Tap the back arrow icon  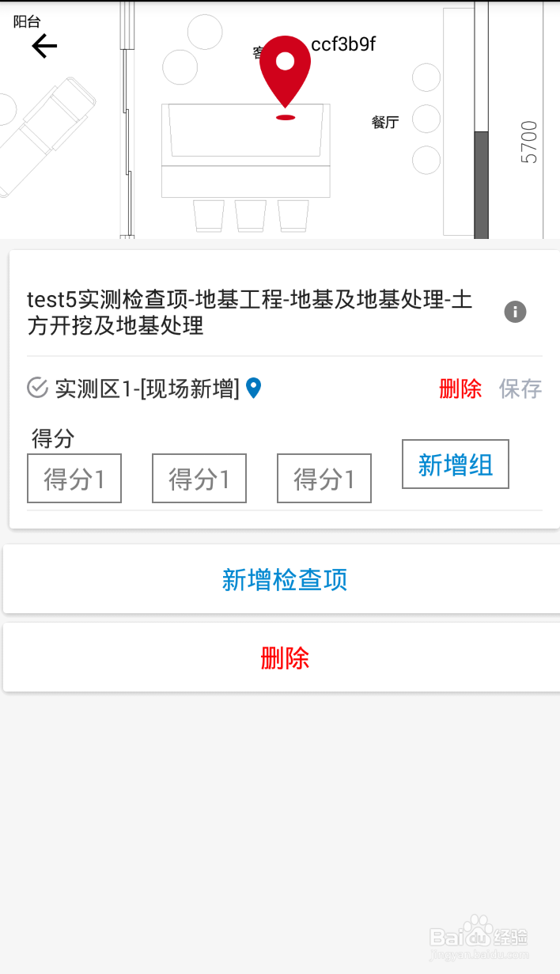tap(44, 47)
